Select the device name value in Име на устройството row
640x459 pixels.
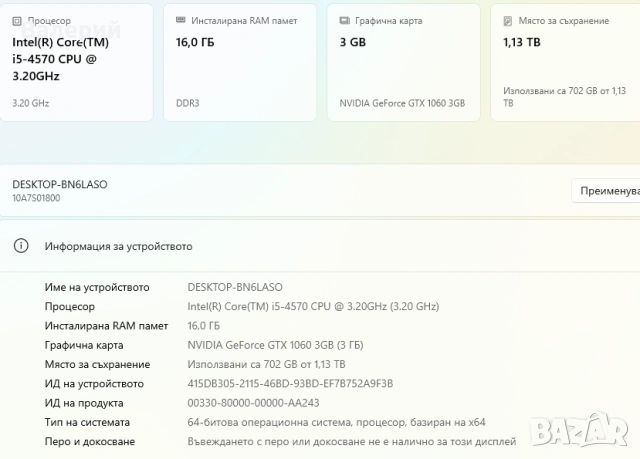[235, 287]
